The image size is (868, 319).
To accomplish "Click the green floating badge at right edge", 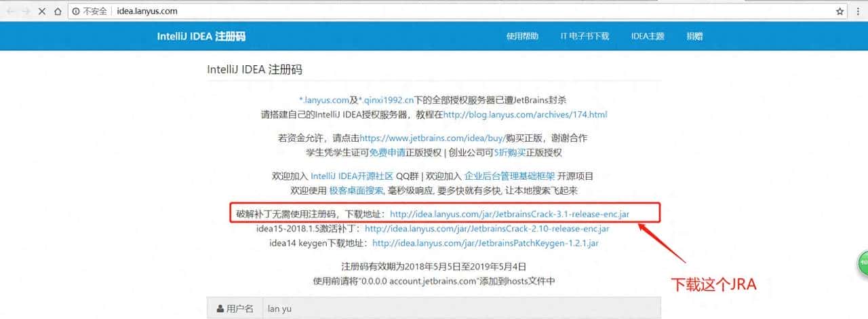I will (x=863, y=261).
